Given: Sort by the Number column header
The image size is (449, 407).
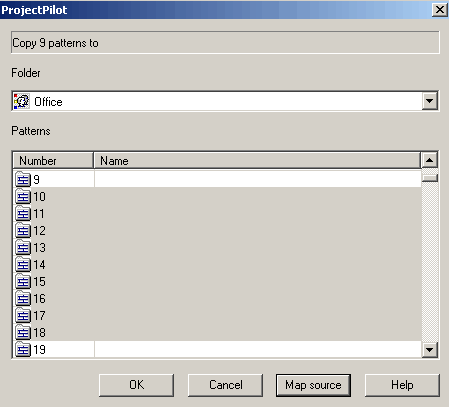Looking at the screenshot, I should coord(53,160).
